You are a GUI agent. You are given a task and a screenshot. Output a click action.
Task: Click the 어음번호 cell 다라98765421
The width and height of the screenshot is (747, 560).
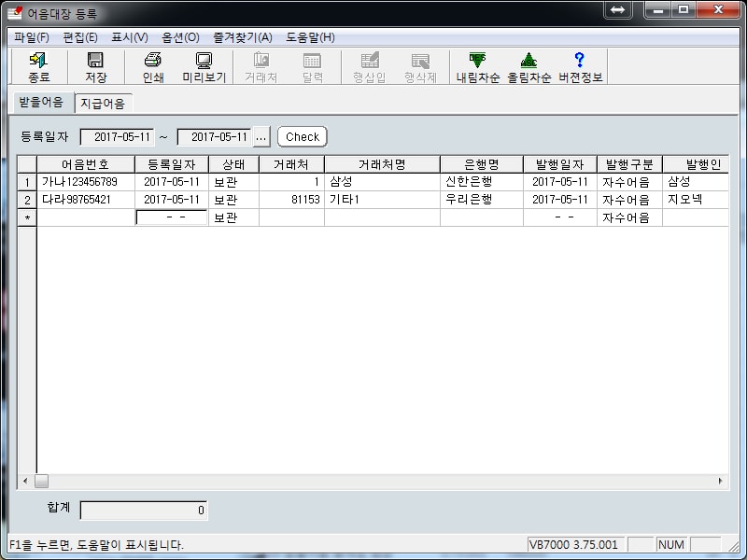[86, 200]
